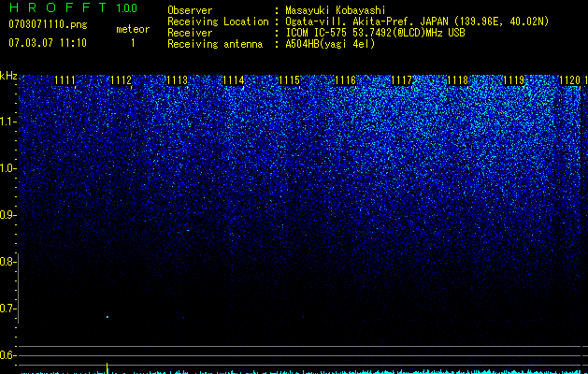Click the version number 1.0.0
The image size is (588, 374).
(x=127, y=7)
